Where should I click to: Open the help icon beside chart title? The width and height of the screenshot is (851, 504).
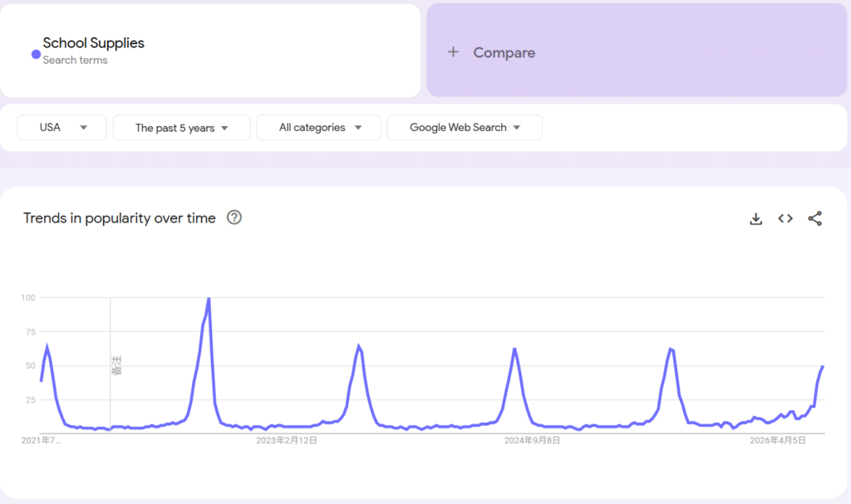click(234, 218)
